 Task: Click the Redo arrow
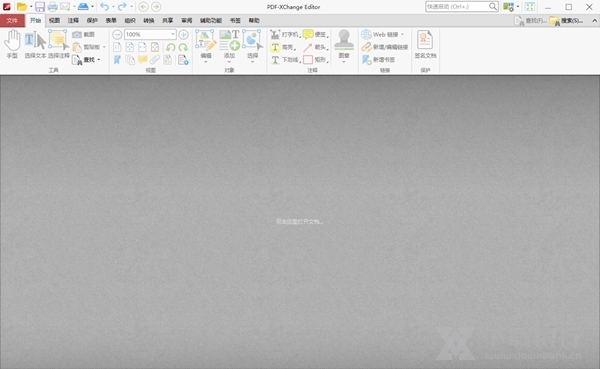click(x=122, y=7)
